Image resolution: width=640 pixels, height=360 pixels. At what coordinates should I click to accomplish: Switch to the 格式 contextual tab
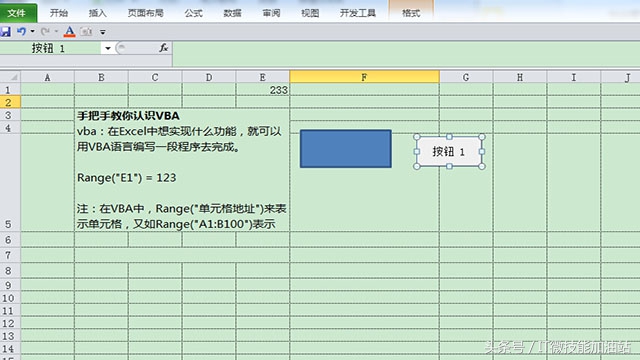pos(411,13)
